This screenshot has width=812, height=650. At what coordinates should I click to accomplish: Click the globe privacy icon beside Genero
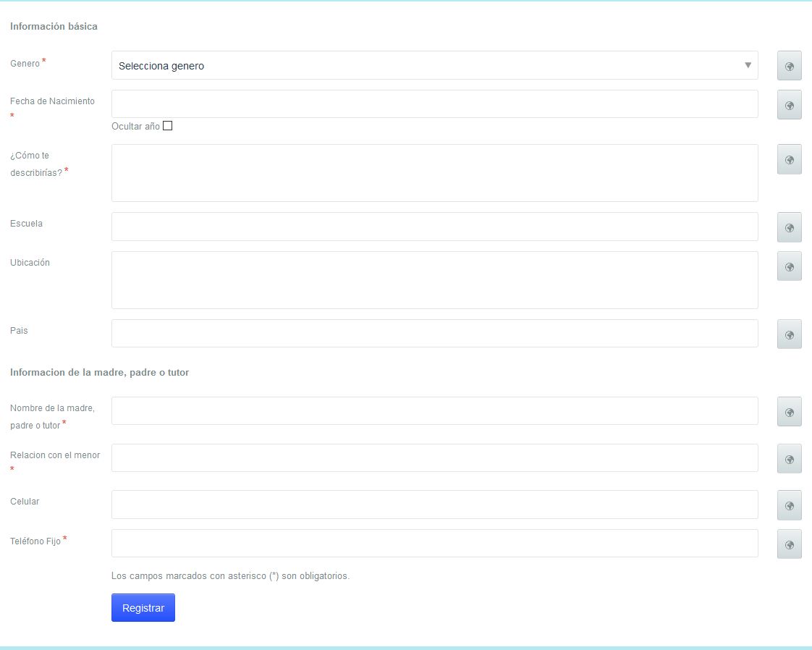(x=789, y=66)
